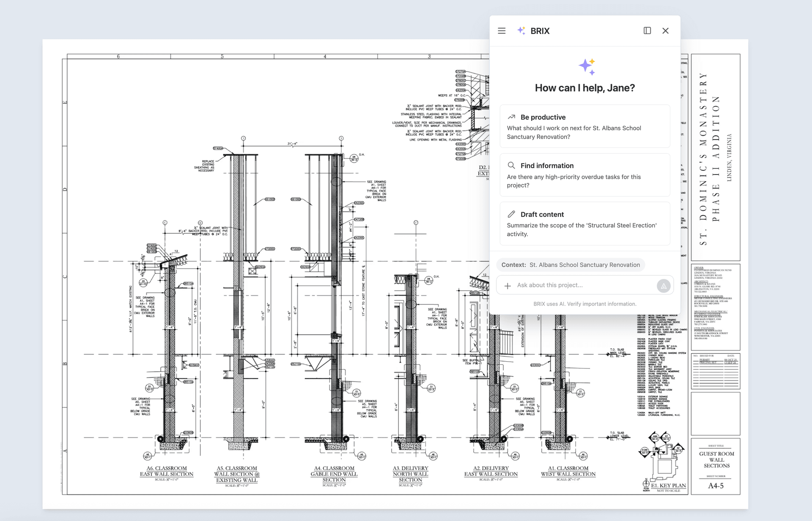Click the plus attachment icon in chat input

tap(507, 286)
